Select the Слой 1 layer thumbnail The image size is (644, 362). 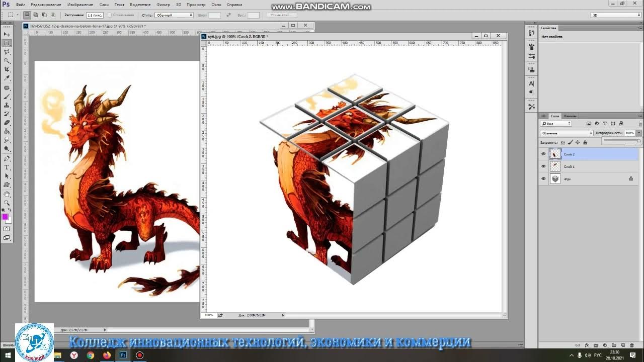[x=555, y=166]
